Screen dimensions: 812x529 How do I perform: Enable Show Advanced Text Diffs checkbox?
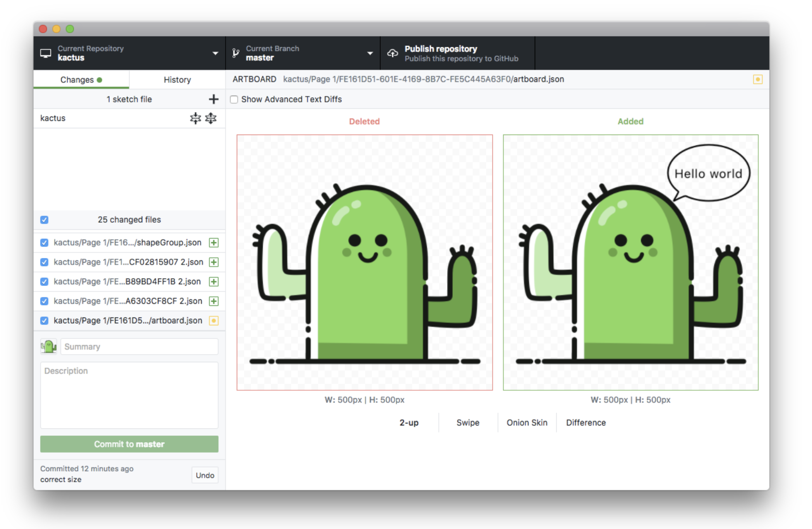(234, 99)
